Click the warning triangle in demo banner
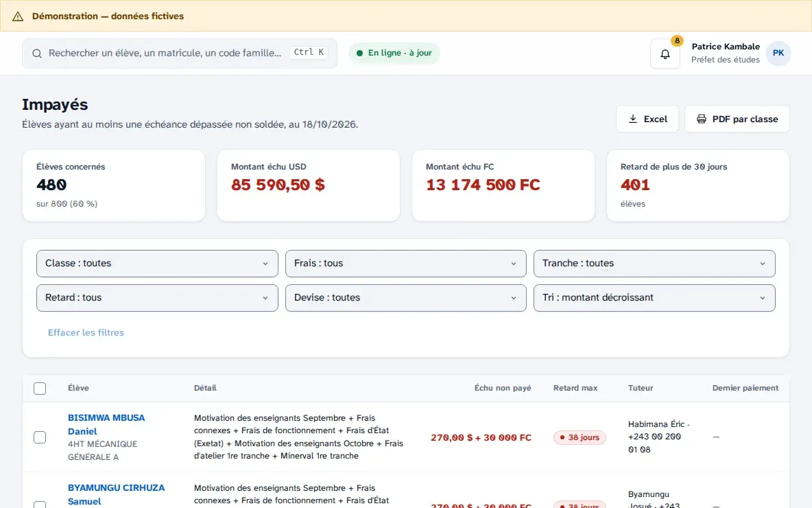This screenshot has height=508, width=812. tap(18, 16)
